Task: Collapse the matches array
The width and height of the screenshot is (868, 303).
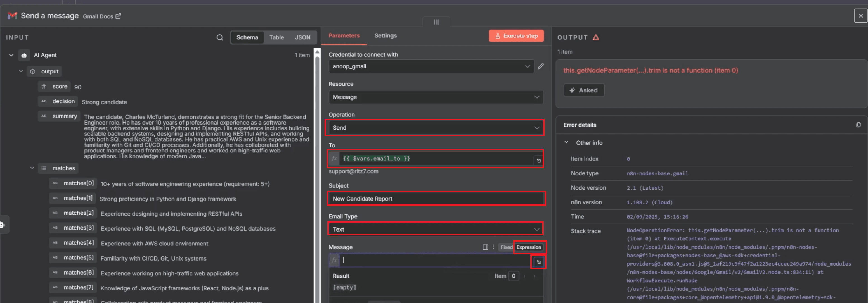Action: point(32,168)
